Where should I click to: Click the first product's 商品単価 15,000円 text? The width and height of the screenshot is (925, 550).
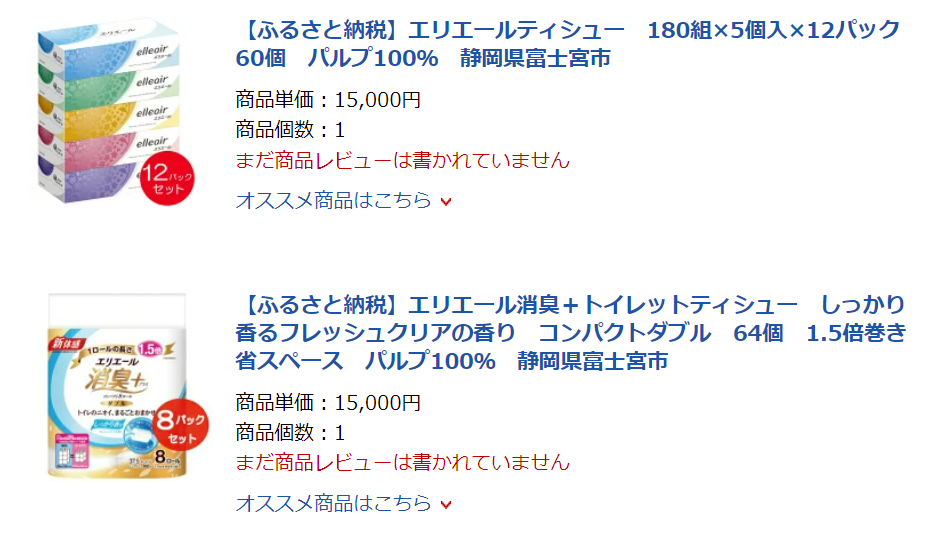[x=328, y=99]
